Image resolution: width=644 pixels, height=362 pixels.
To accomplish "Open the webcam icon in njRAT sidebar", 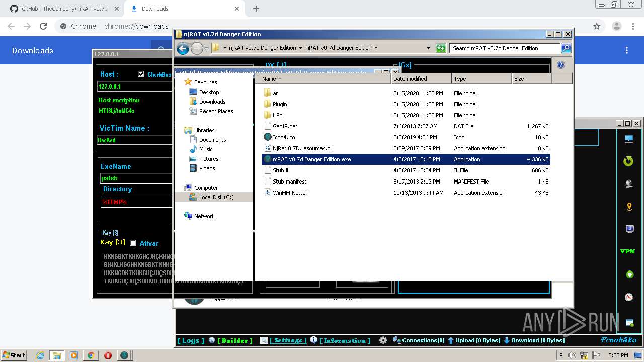I will 629,184.
